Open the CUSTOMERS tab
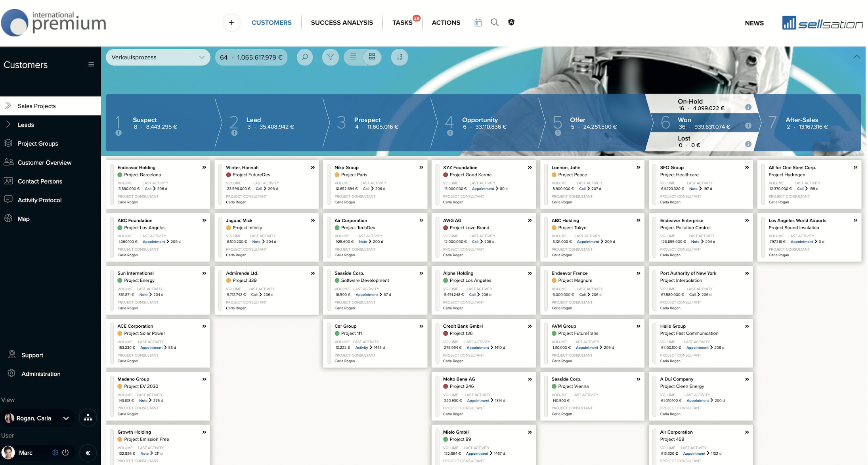 (x=271, y=23)
